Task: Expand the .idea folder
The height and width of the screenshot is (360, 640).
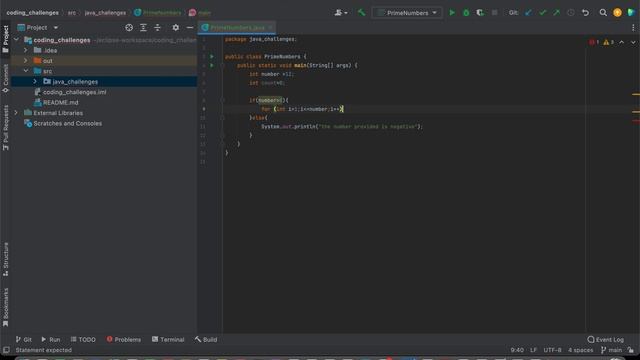Action: (x=26, y=50)
